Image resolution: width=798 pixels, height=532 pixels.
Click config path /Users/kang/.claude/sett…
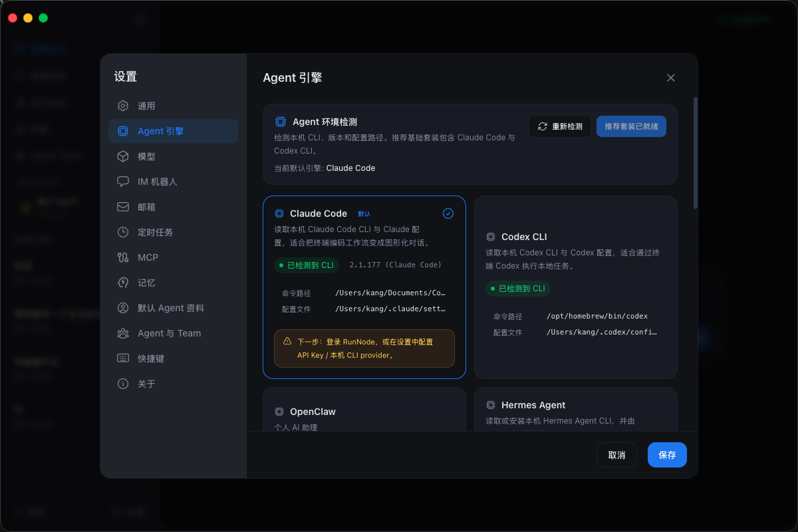390,309
